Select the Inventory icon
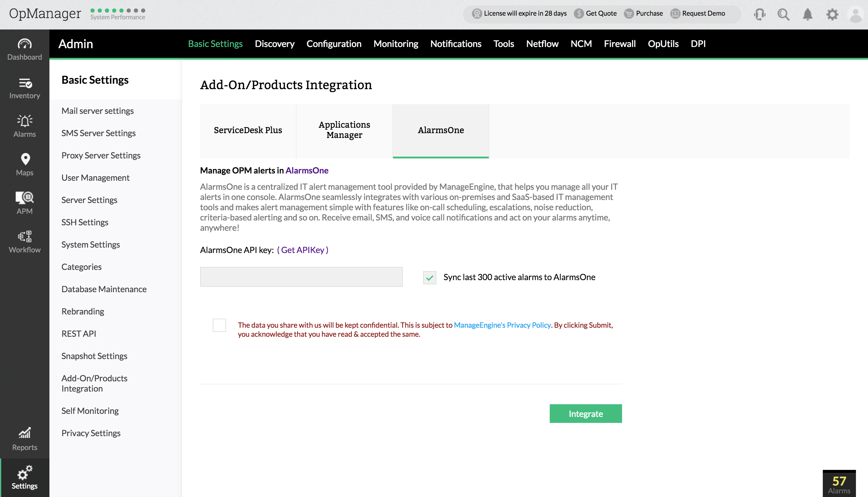 [24, 88]
